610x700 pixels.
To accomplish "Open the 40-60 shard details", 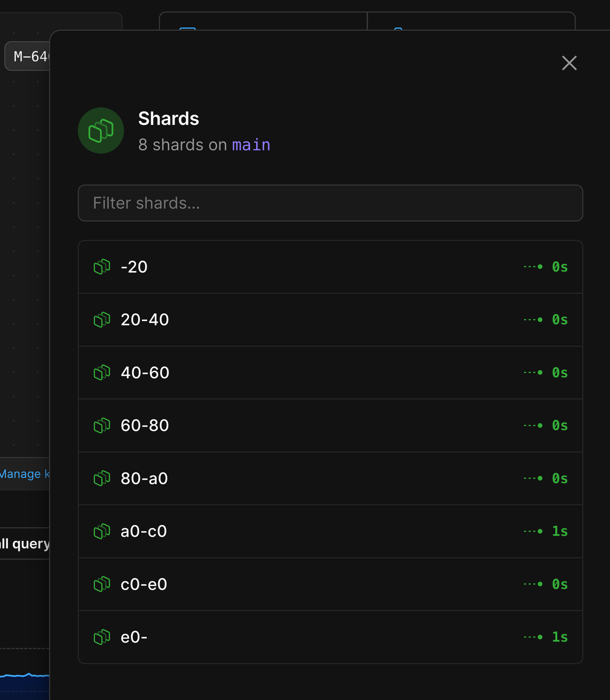I will click(x=306, y=372).
